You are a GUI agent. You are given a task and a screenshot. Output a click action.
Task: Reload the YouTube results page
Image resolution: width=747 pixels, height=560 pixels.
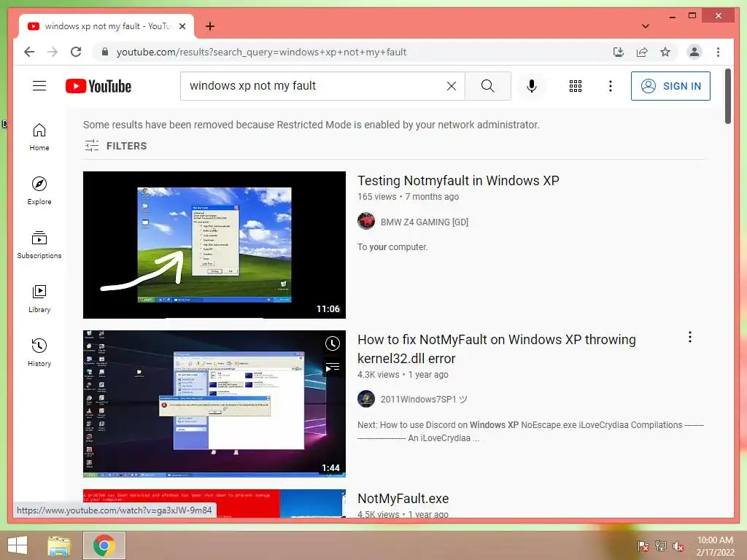click(76, 52)
